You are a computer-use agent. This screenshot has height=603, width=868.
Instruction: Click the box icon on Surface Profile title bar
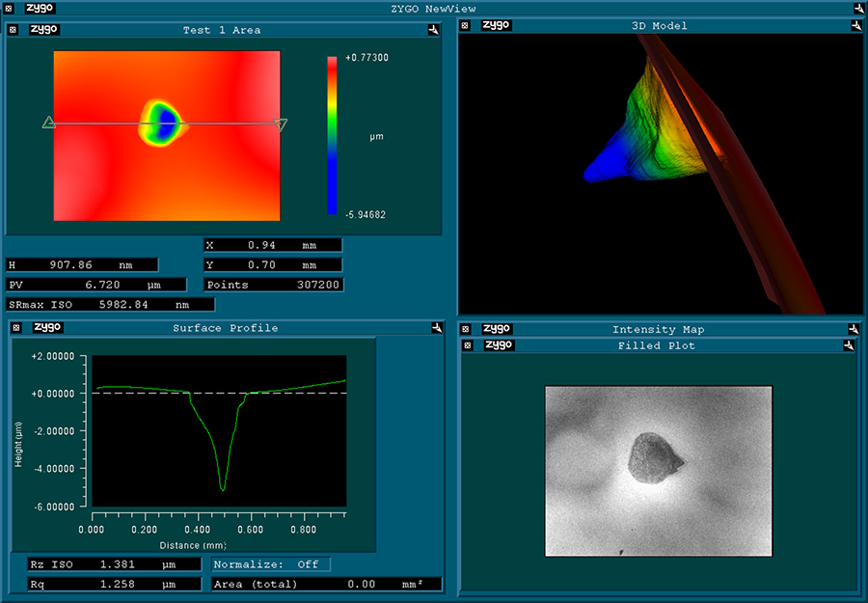tap(16, 328)
